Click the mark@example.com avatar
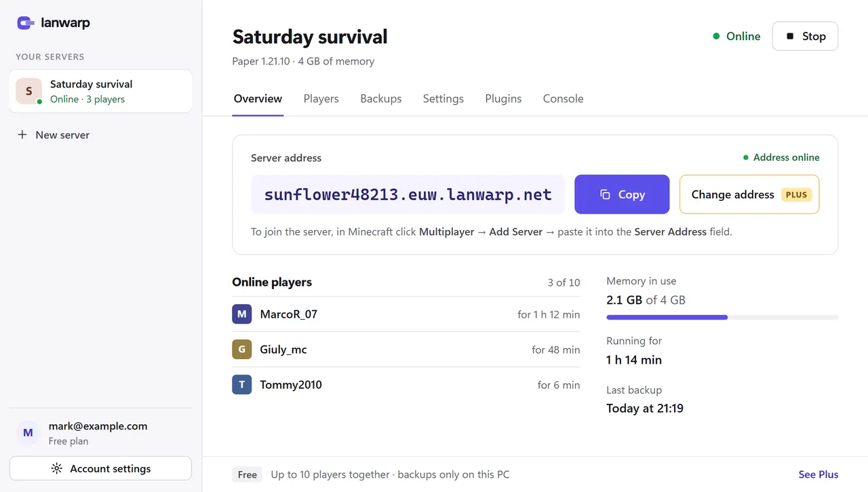 [x=28, y=433]
